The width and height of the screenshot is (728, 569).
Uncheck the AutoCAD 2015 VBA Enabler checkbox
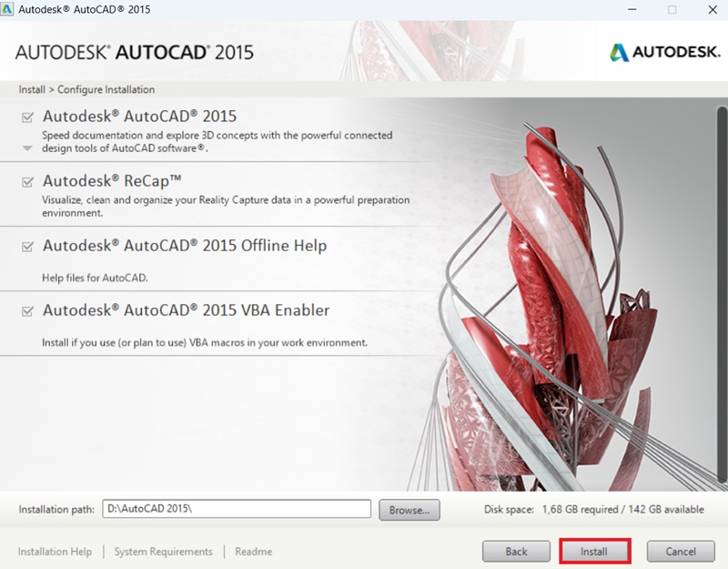click(27, 311)
